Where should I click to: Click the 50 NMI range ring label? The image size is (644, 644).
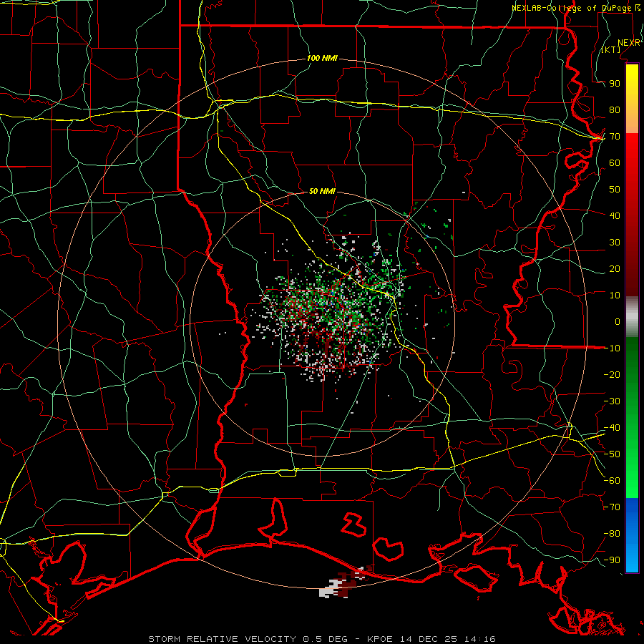tap(322, 191)
